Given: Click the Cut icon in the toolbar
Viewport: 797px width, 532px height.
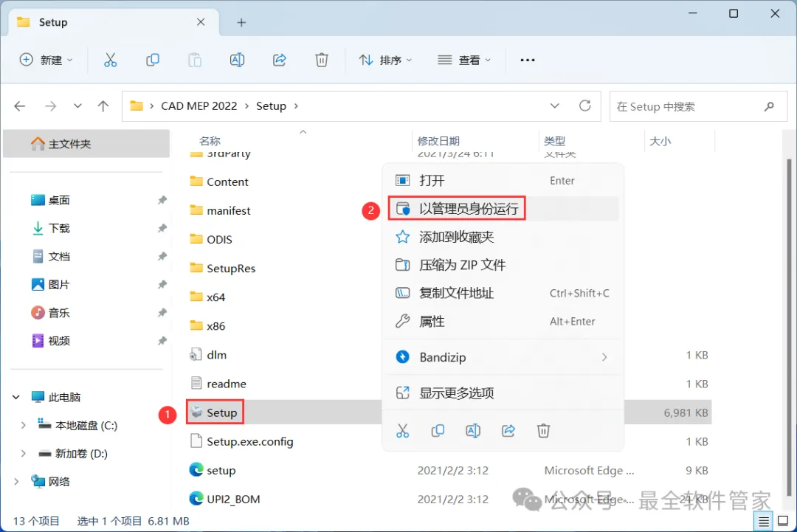Looking at the screenshot, I should (110, 60).
